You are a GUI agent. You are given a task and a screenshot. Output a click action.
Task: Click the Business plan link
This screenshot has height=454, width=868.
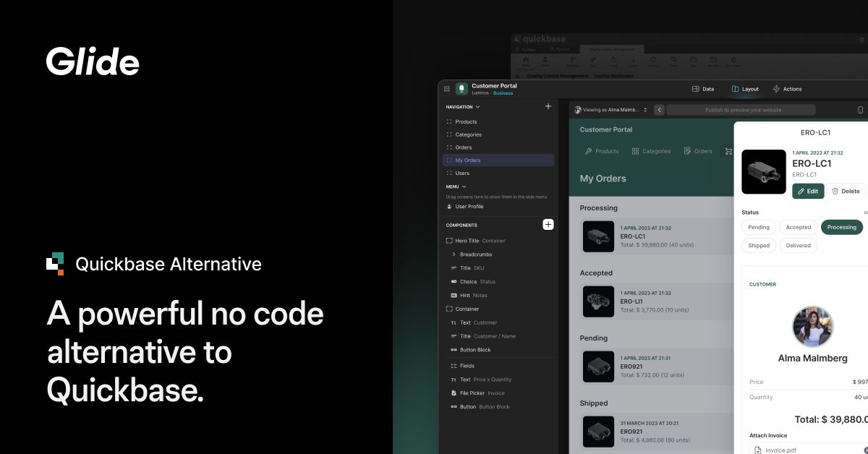click(x=503, y=93)
